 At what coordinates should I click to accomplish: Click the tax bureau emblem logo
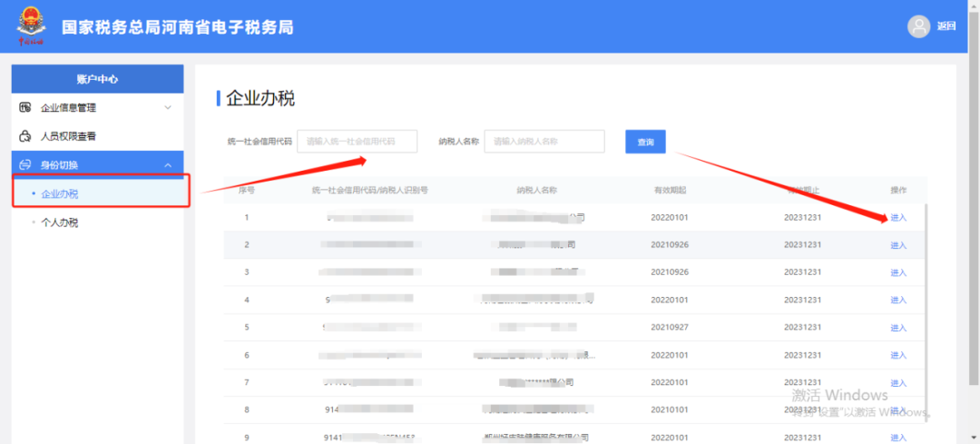pos(33,26)
